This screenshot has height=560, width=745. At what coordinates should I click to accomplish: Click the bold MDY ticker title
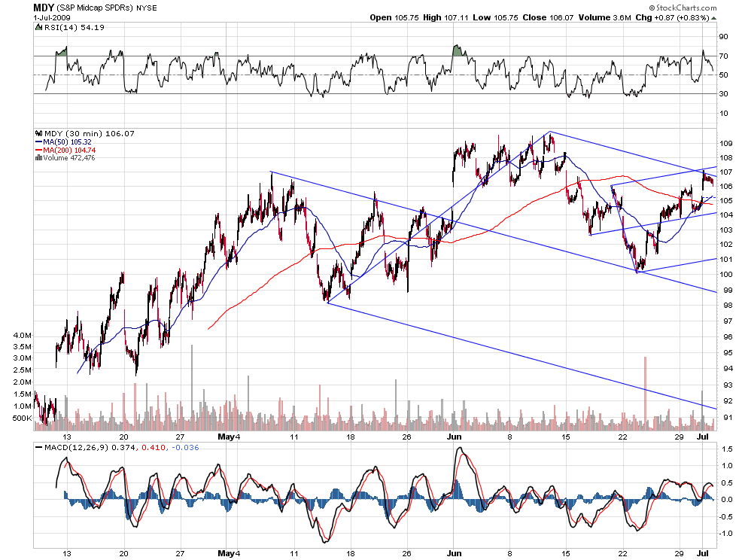(44, 8)
